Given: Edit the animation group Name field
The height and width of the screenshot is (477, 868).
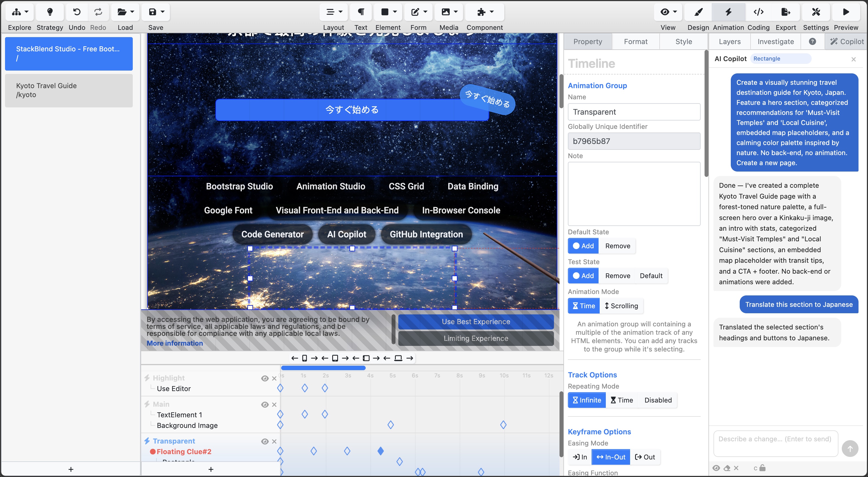Looking at the screenshot, I should [634, 112].
